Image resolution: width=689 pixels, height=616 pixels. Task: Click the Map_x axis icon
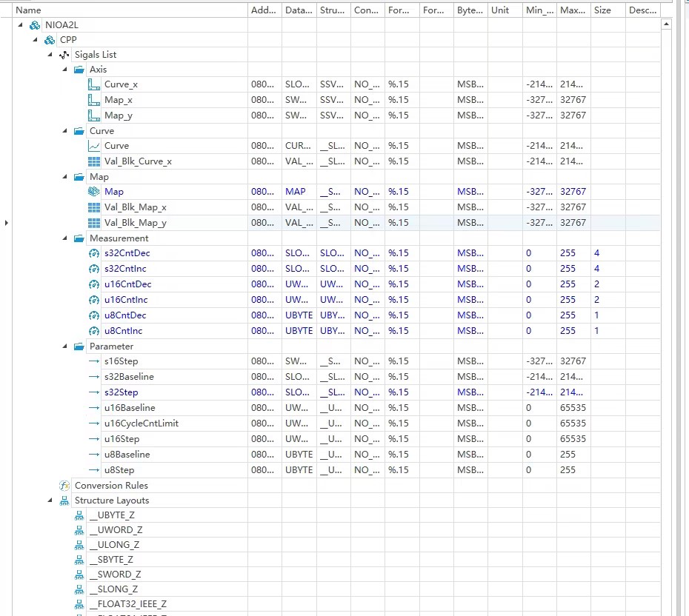tap(93, 100)
